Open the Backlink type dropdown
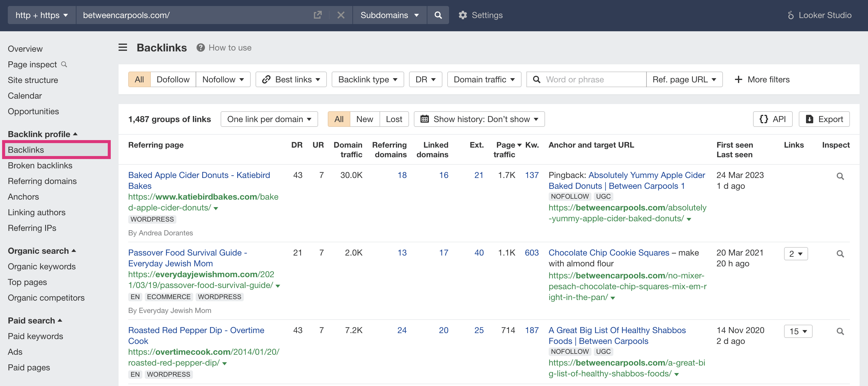Screen dimensions: 868x386 pos(367,79)
